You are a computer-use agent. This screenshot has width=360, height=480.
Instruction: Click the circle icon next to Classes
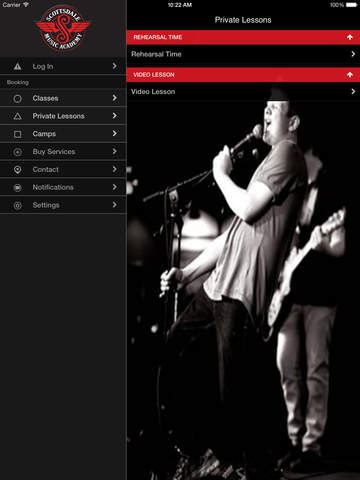point(18,98)
